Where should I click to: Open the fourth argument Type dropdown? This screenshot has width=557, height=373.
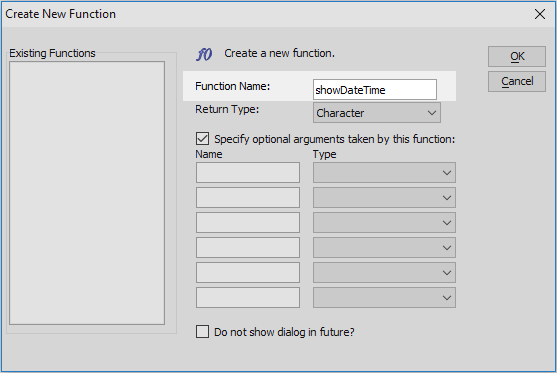(384, 248)
